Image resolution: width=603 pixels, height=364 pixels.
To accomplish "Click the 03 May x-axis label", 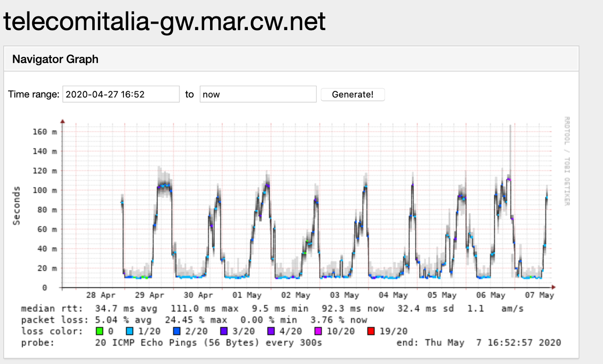I will point(345,295).
